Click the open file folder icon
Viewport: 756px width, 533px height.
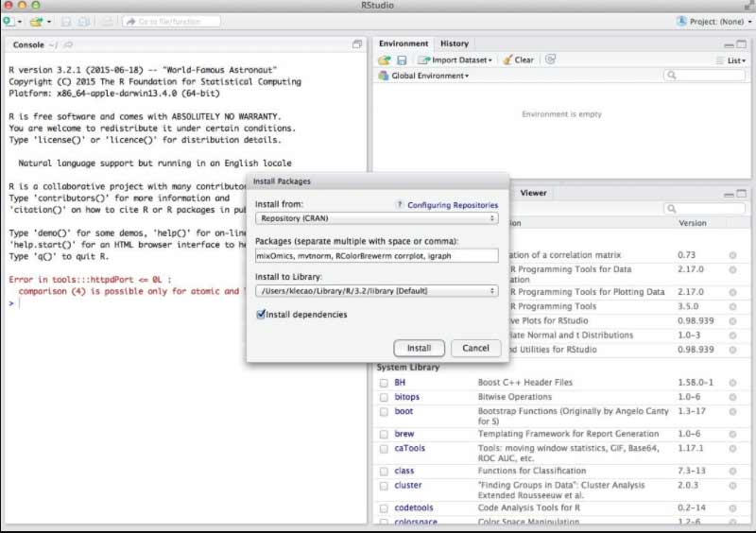coord(36,22)
